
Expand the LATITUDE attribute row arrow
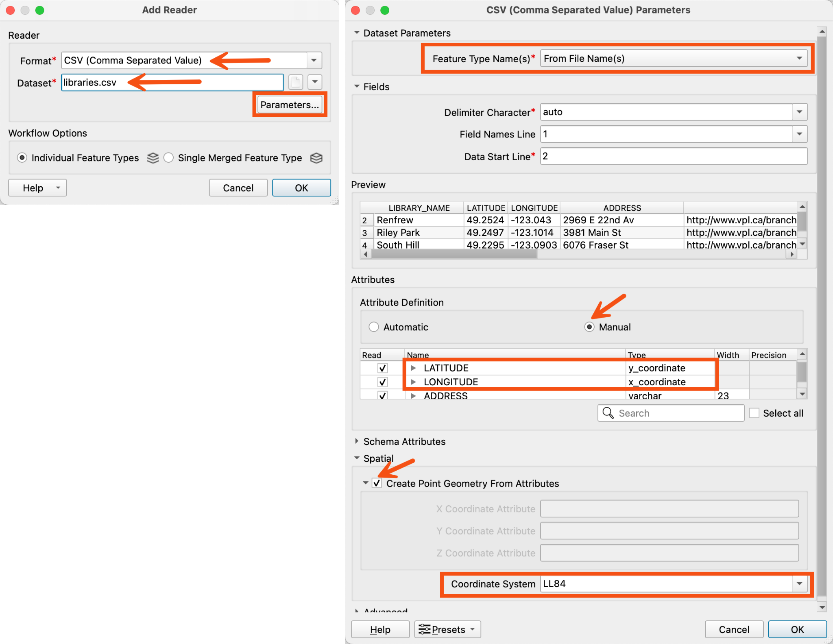[x=413, y=368]
